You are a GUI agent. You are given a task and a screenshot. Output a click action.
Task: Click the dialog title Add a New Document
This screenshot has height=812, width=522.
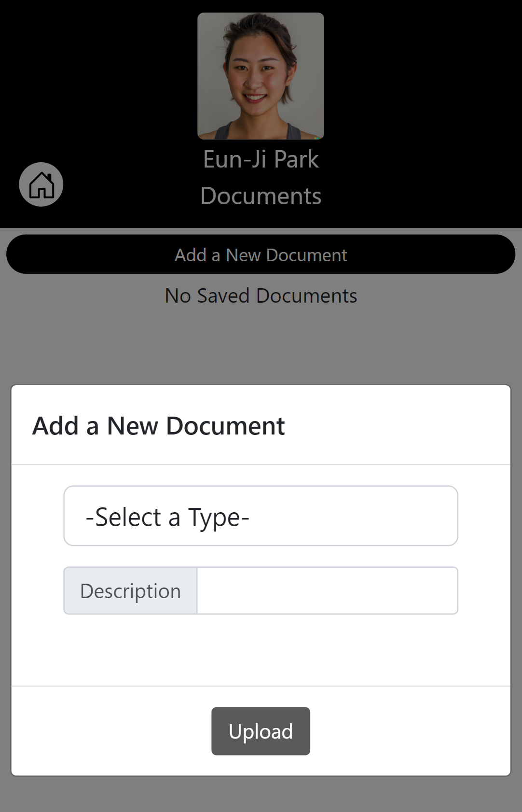coord(158,426)
